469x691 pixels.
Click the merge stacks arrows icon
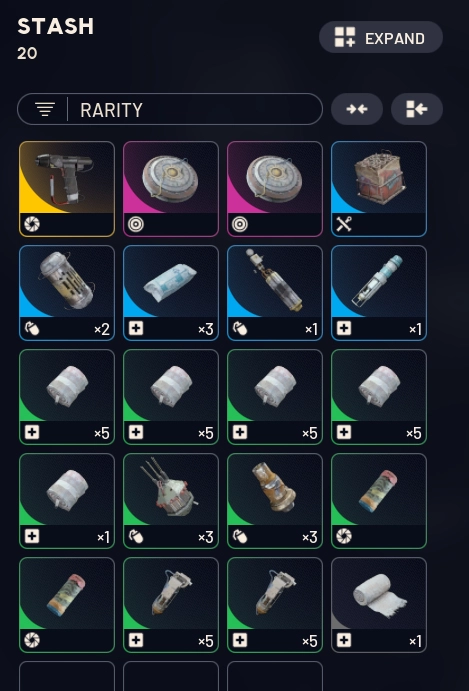pyautogui.click(x=357, y=109)
